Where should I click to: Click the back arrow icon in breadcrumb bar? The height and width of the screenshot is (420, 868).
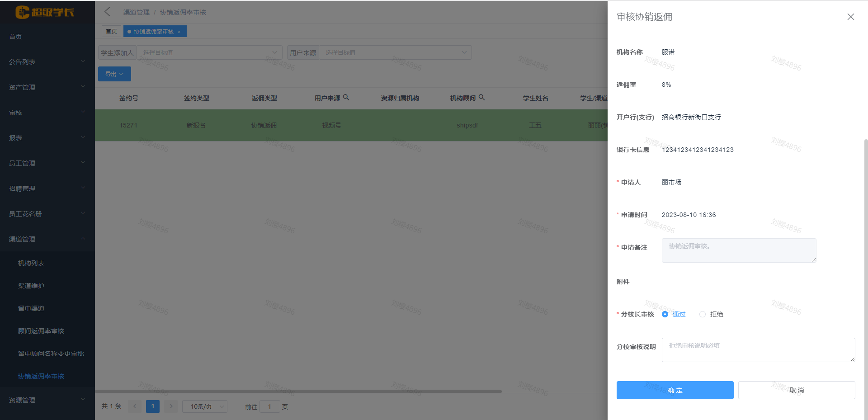coord(108,12)
